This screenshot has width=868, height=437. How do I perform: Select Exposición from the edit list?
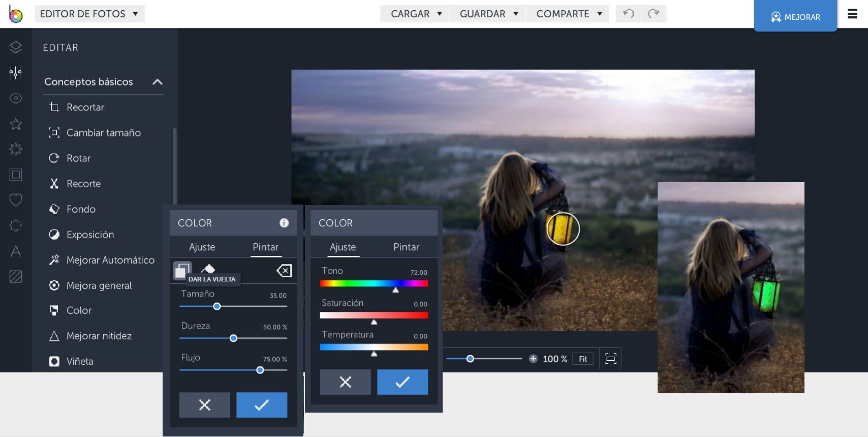click(x=90, y=235)
